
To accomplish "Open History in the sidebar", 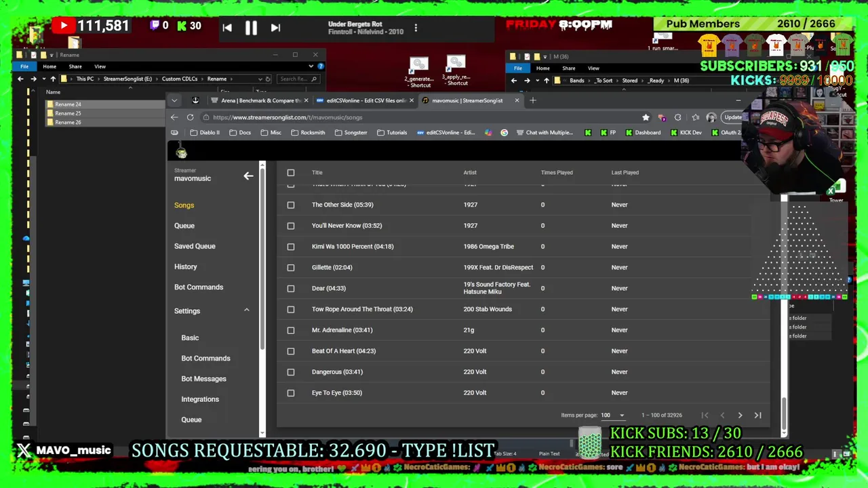I will (185, 267).
